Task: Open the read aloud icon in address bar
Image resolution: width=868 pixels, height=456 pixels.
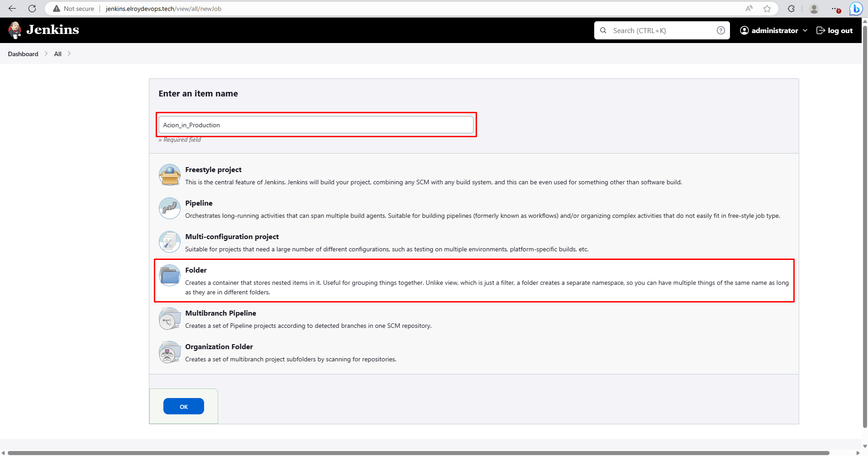Action: (x=749, y=9)
